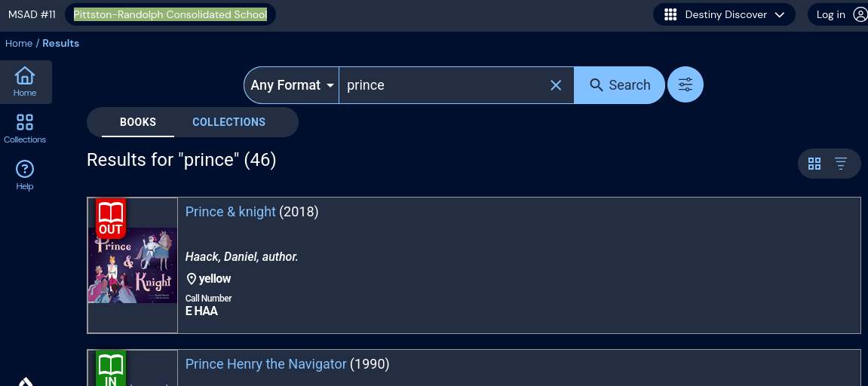Screen dimensions: 868x386
Task: Open the sort results icon
Action: pos(841,164)
